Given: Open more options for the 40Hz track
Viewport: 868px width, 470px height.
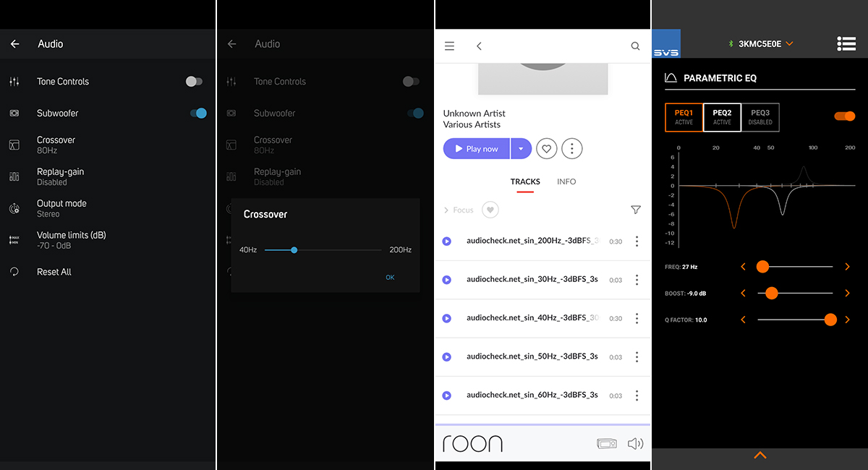Looking at the screenshot, I should [x=637, y=318].
